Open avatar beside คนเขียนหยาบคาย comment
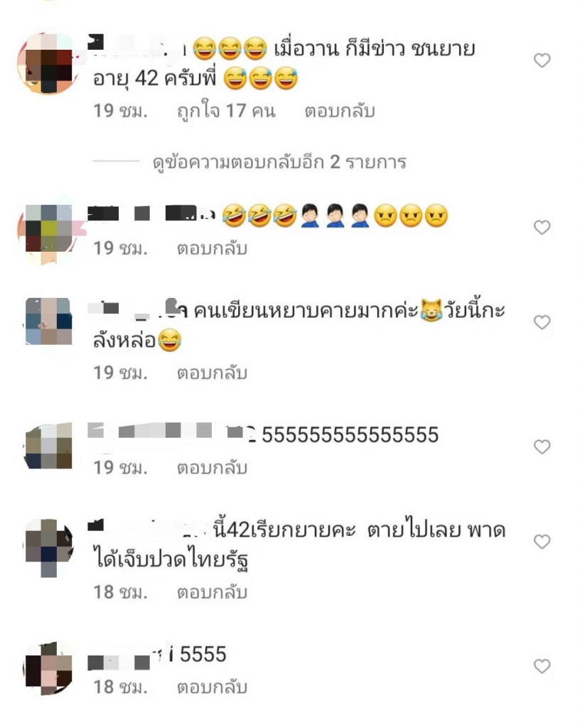The image size is (582, 728). [48, 321]
